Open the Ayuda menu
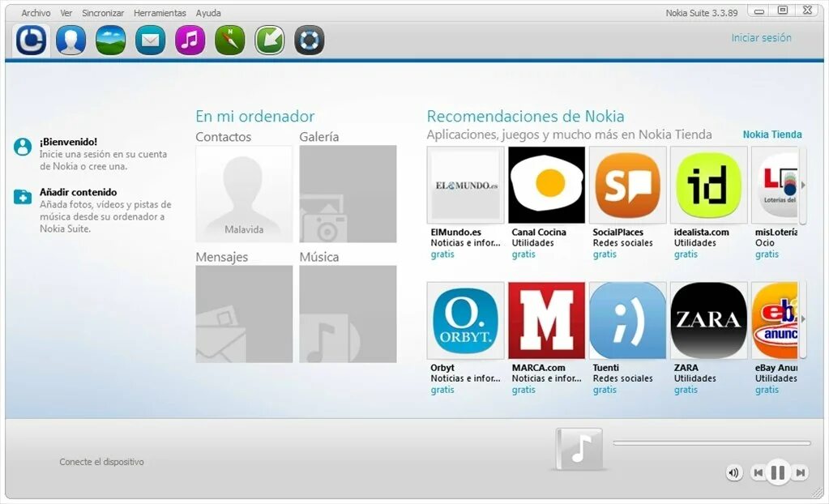829x504 pixels. (208, 13)
